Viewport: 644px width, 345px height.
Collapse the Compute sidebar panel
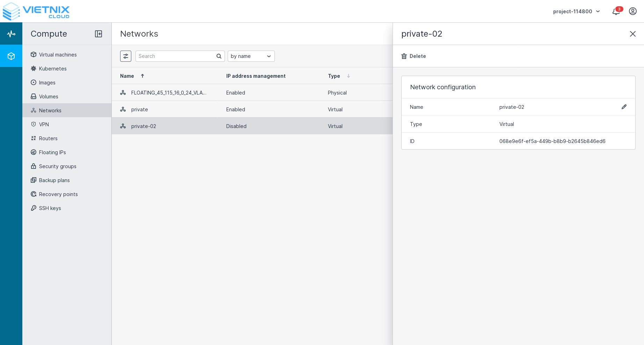[98, 34]
